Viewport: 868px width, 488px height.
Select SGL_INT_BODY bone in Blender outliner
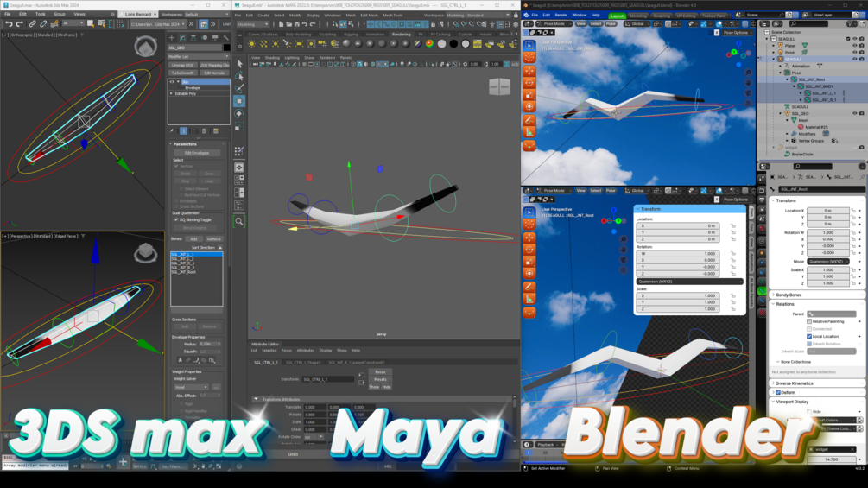tap(819, 86)
